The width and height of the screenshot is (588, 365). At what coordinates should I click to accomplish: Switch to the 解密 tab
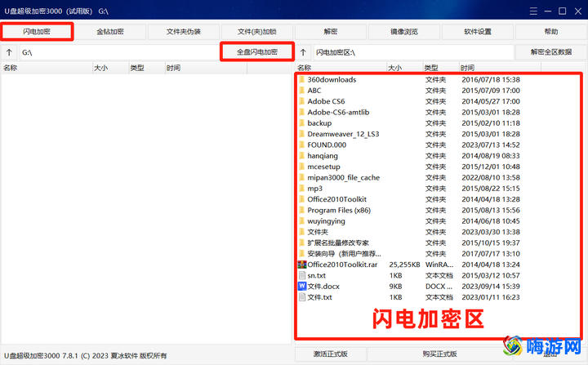coord(331,32)
